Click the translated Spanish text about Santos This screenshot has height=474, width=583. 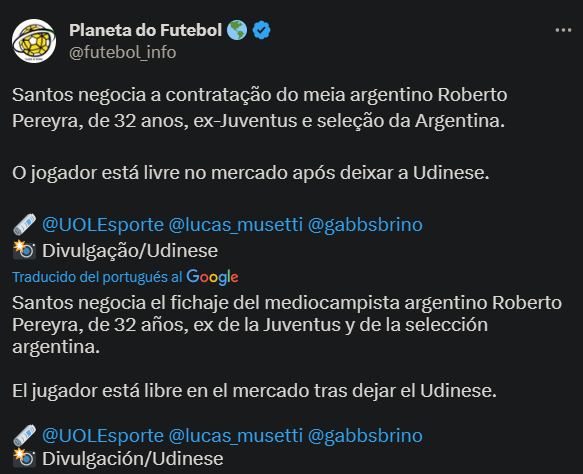click(x=287, y=325)
